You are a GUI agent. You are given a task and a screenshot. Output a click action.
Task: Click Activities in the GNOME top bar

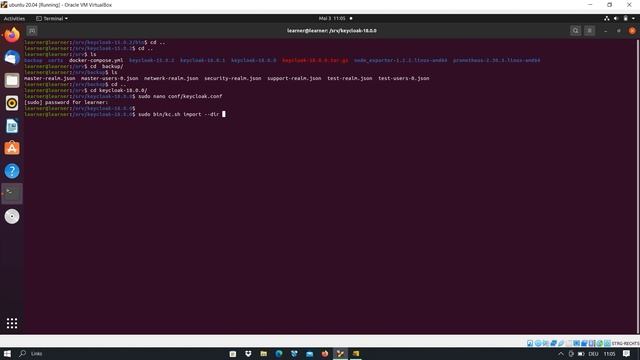point(14,18)
